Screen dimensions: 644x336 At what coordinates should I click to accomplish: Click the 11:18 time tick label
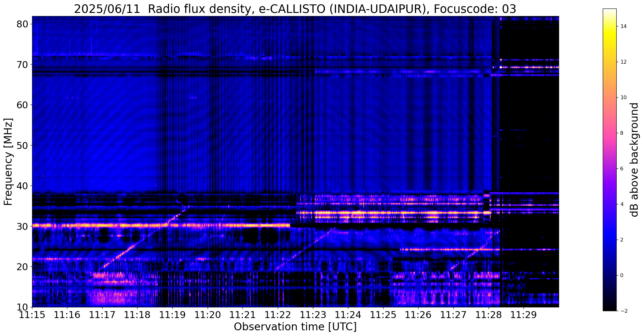[137, 315]
